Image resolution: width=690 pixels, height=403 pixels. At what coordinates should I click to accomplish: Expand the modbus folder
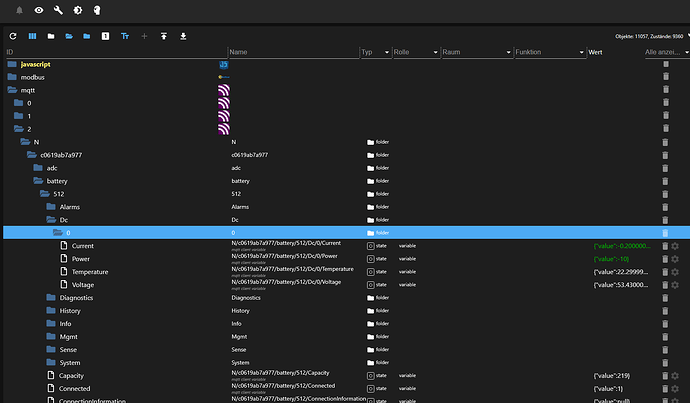(x=12, y=77)
